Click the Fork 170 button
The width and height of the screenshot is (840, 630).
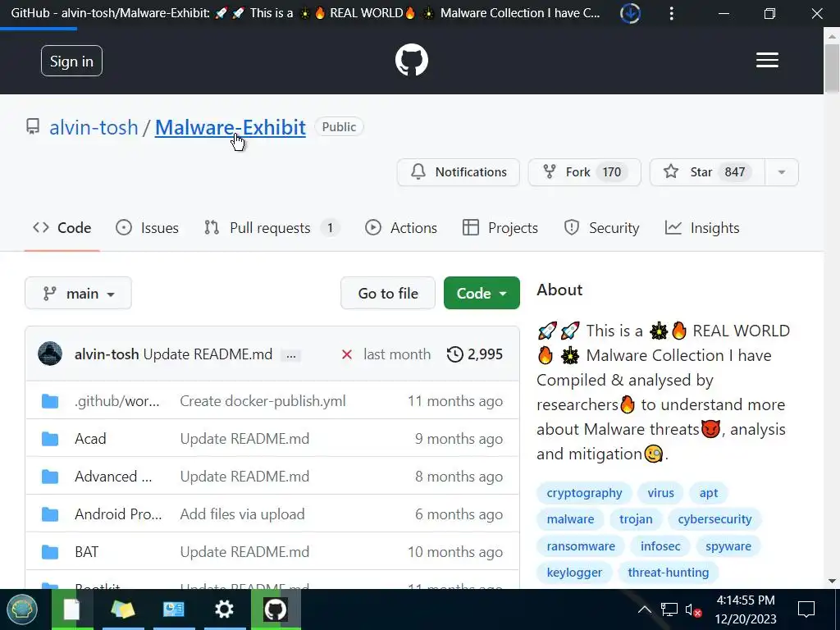click(584, 172)
